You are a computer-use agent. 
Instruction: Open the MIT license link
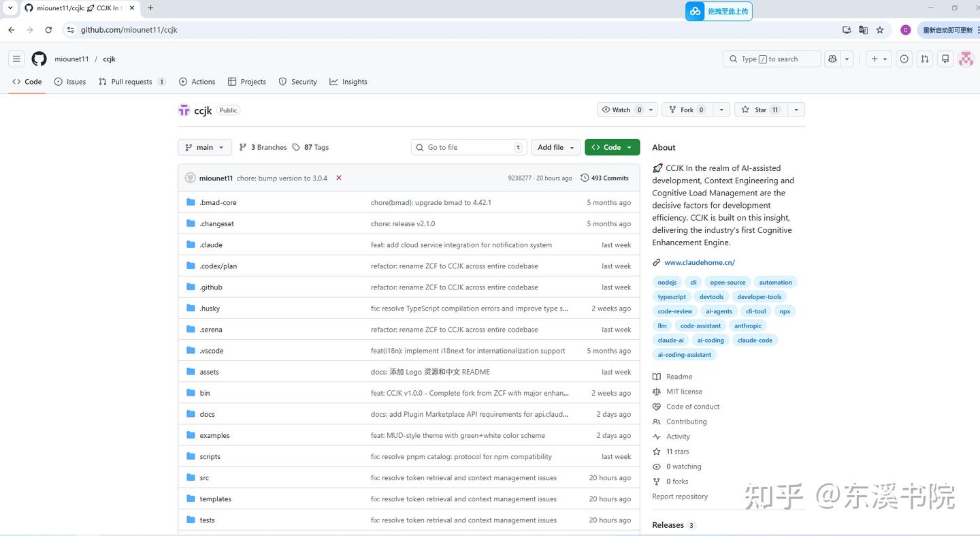tap(684, 392)
